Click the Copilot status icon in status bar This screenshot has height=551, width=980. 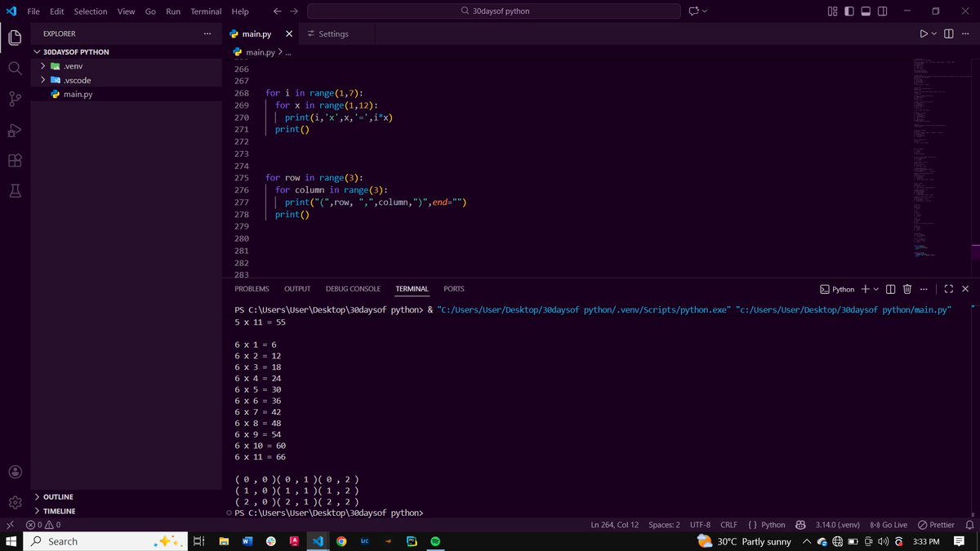(801, 525)
